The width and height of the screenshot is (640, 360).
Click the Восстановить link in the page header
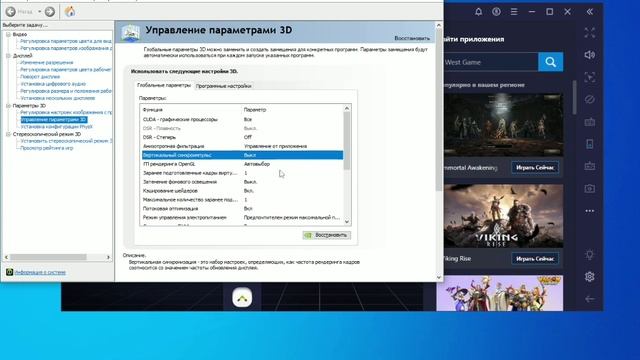pos(412,38)
